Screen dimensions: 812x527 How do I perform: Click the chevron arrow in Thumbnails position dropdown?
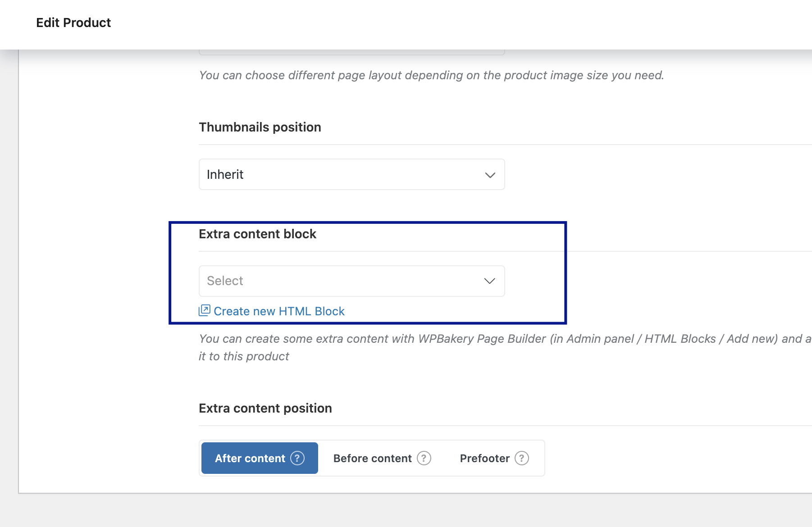click(x=490, y=175)
